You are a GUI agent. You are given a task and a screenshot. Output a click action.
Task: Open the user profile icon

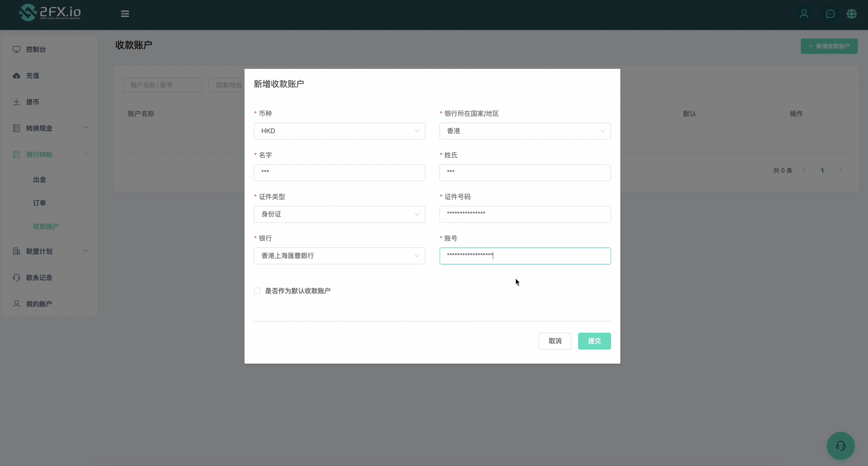click(804, 14)
